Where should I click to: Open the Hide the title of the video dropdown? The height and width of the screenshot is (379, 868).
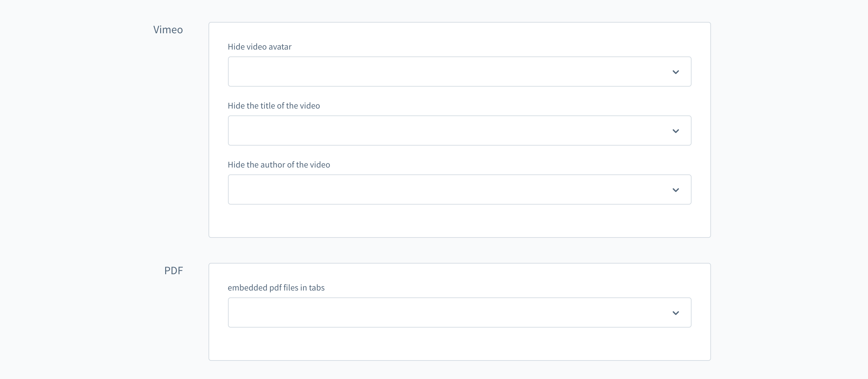pyautogui.click(x=459, y=131)
